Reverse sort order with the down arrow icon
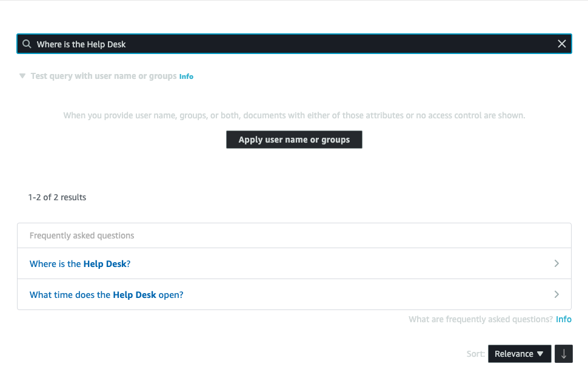 [x=563, y=354]
